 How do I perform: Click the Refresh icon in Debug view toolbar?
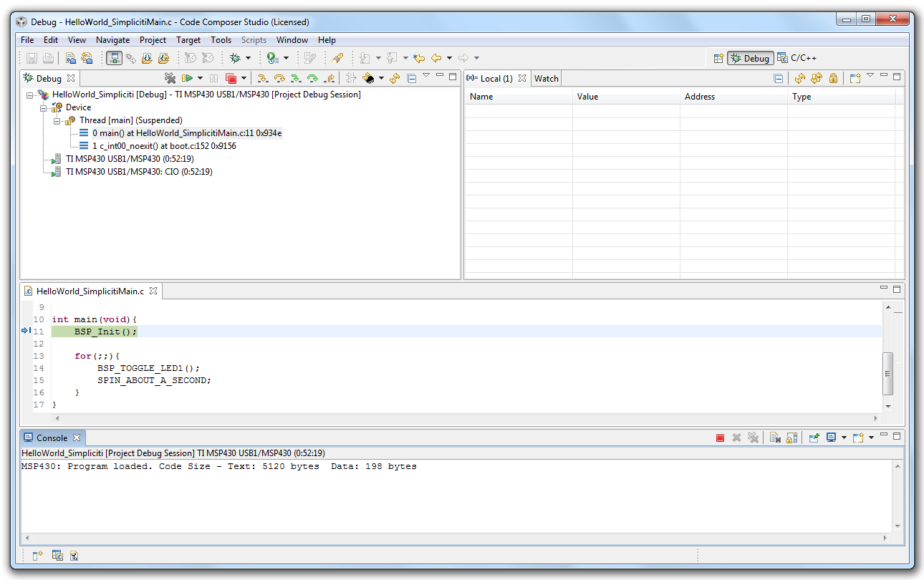click(x=394, y=78)
